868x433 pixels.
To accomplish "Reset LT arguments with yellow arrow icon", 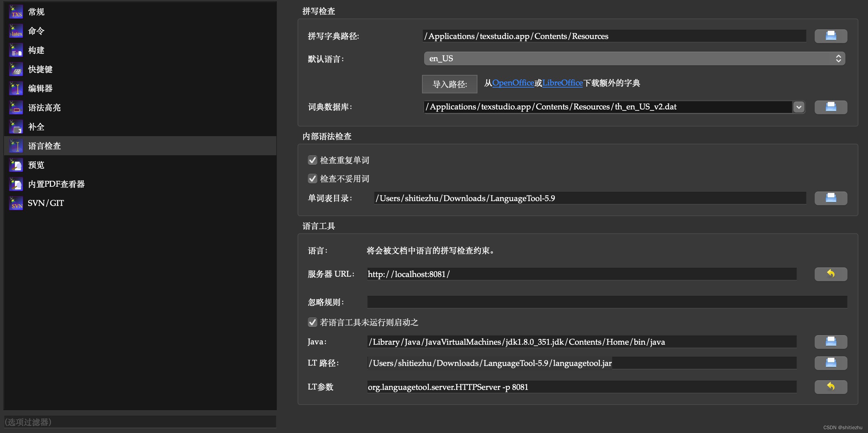I will click(830, 387).
